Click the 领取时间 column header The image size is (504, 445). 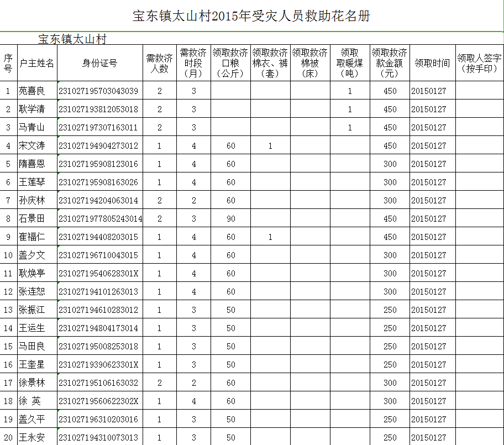pos(433,63)
